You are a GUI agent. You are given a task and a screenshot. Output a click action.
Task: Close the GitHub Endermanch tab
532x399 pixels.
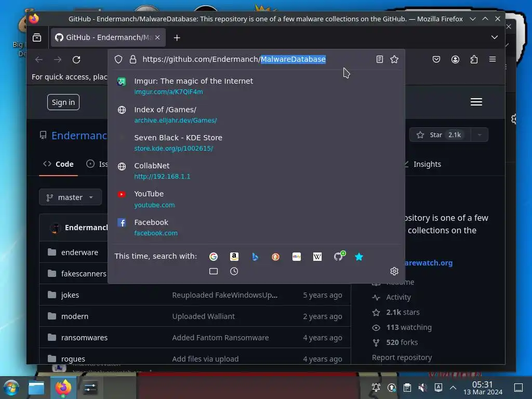tap(157, 37)
